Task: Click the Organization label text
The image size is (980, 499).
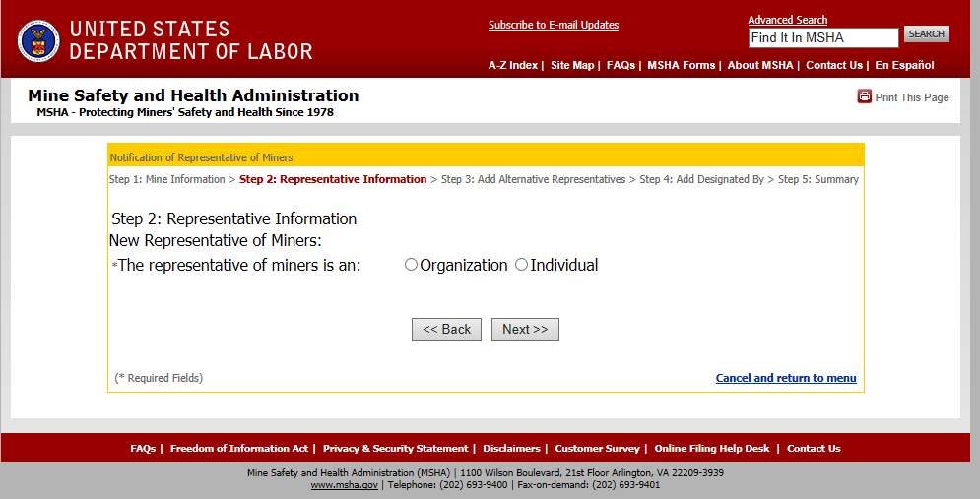Action: (x=463, y=266)
